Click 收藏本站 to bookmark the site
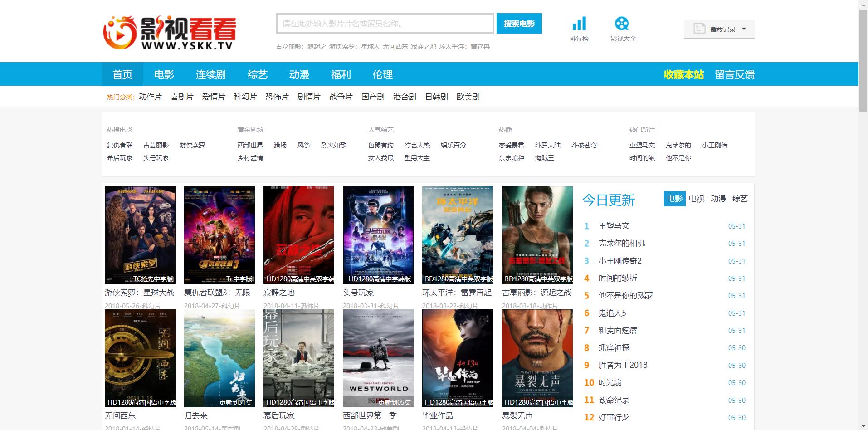Screen dimensions: 868x430 [683, 74]
